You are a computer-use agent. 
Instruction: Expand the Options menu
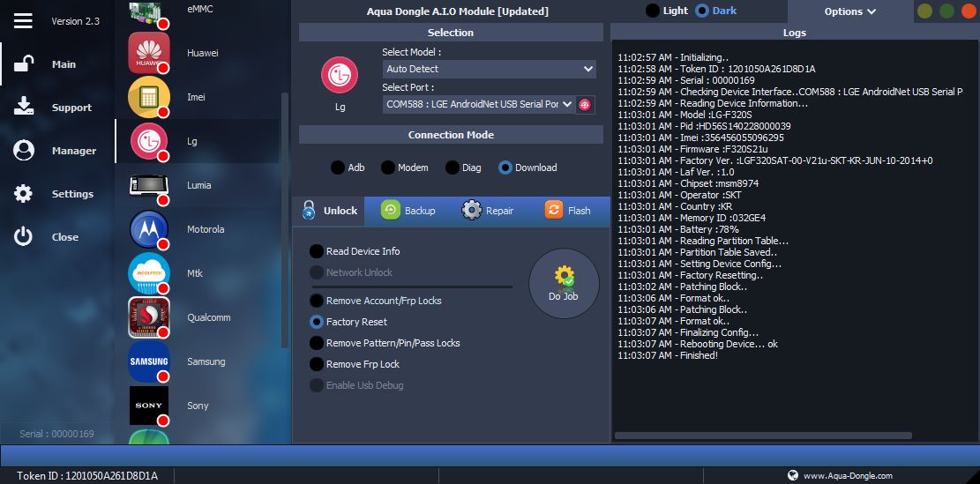click(850, 11)
